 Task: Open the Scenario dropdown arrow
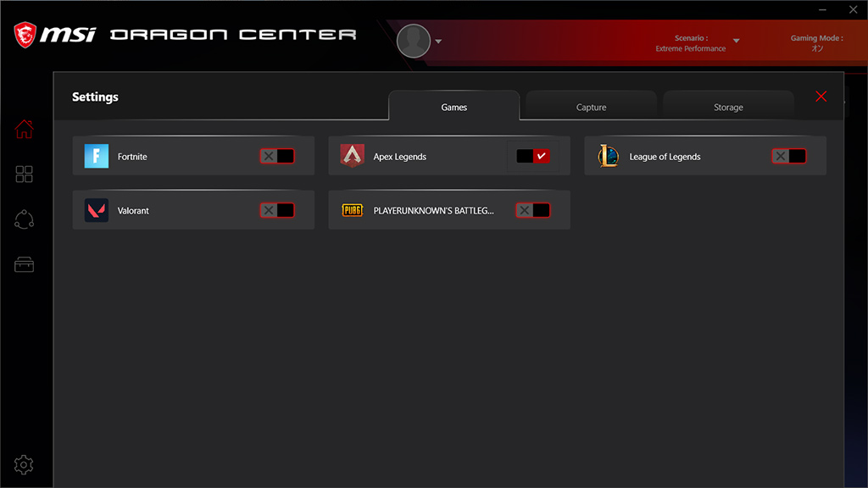(737, 41)
